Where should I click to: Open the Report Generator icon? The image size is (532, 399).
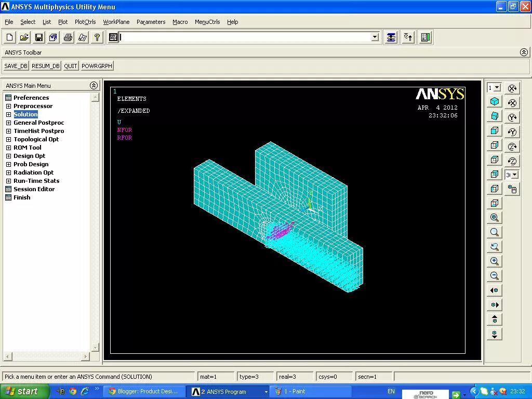[x=83, y=37]
